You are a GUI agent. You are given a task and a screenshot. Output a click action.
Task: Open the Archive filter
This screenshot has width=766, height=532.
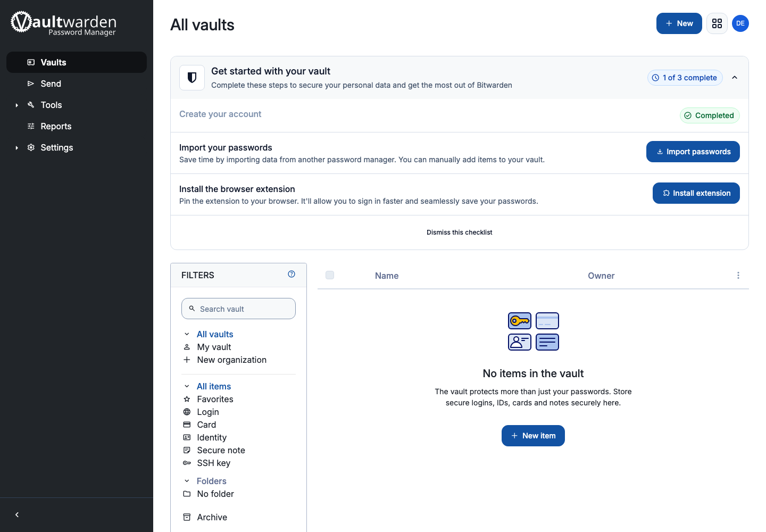pyautogui.click(x=212, y=517)
